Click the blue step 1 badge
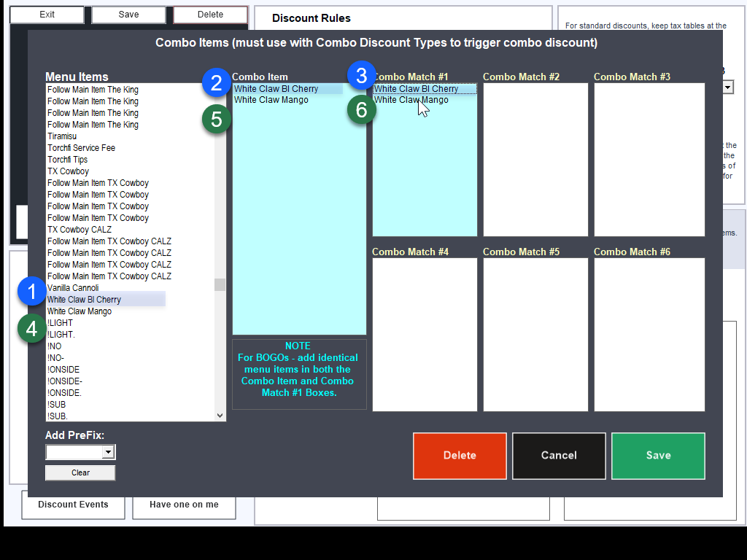This screenshot has width=747, height=560. (31, 292)
